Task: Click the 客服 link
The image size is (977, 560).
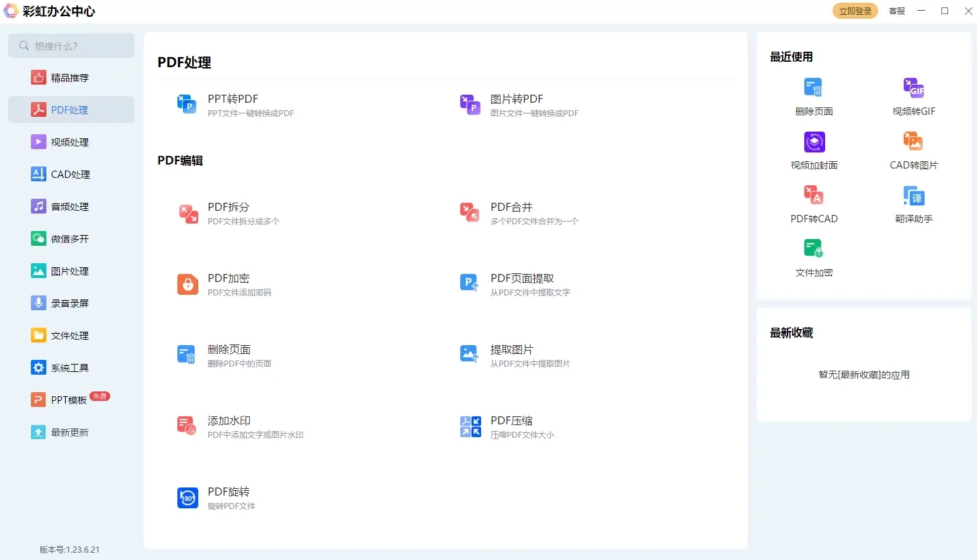Action: point(897,11)
